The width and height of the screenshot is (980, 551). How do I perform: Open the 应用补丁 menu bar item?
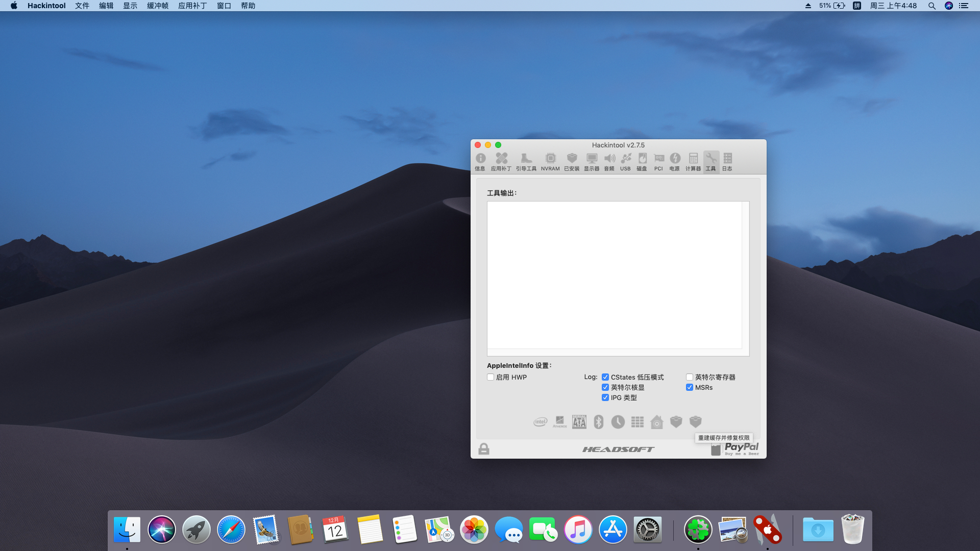pos(192,6)
